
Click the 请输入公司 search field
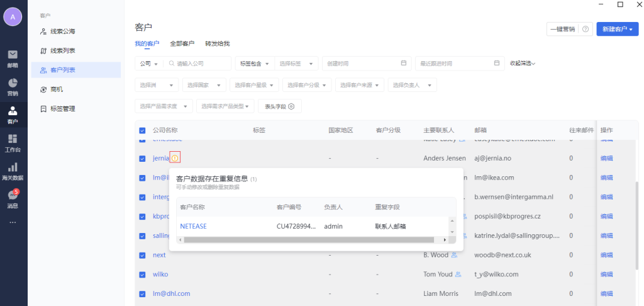(x=201, y=64)
